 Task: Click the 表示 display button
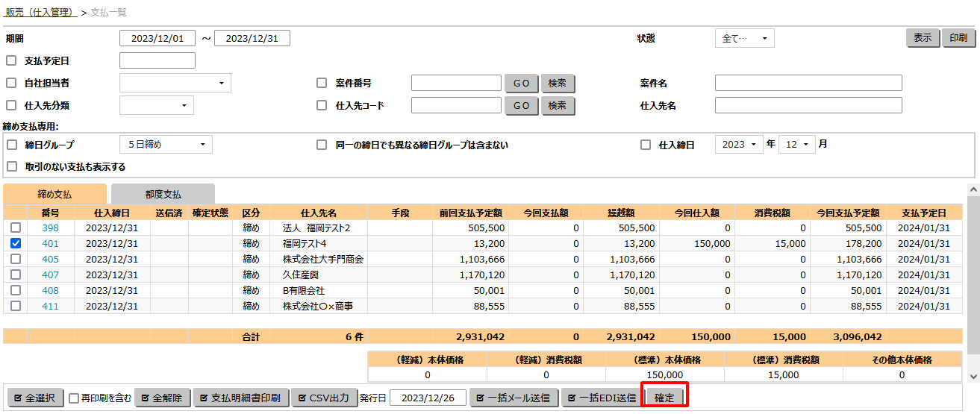pyautogui.click(x=922, y=38)
